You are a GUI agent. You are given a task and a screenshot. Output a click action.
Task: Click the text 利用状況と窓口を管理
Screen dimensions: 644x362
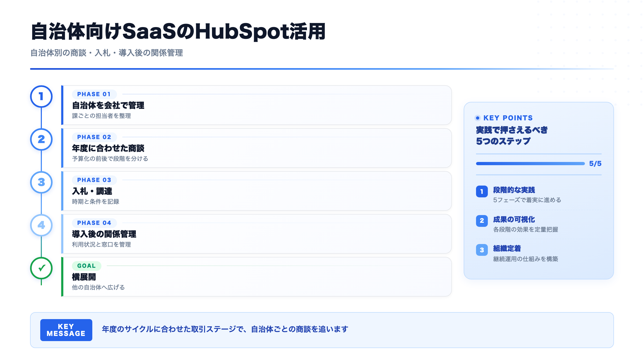pos(101,245)
